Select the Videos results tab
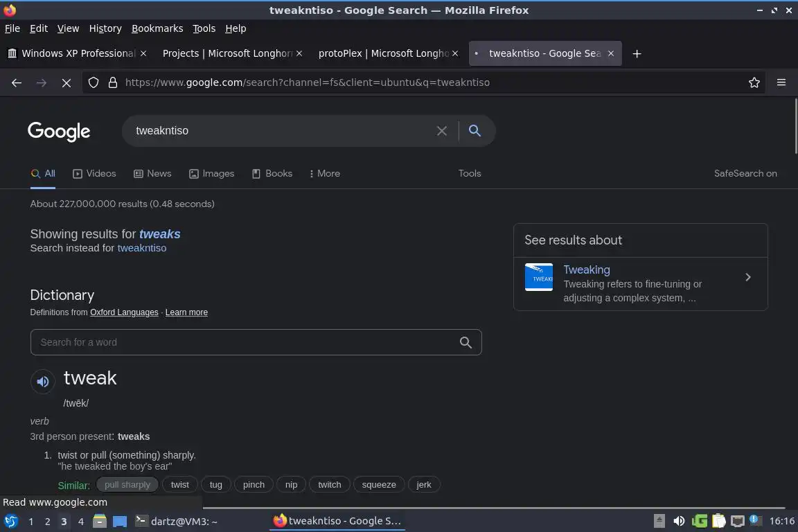Image resolution: width=798 pixels, height=532 pixels. point(94,174)
